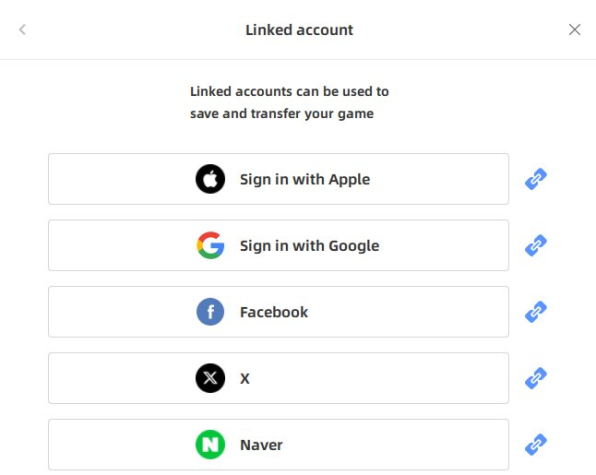
Task: Link Naver account via chain icon
Action: [536, 445]
